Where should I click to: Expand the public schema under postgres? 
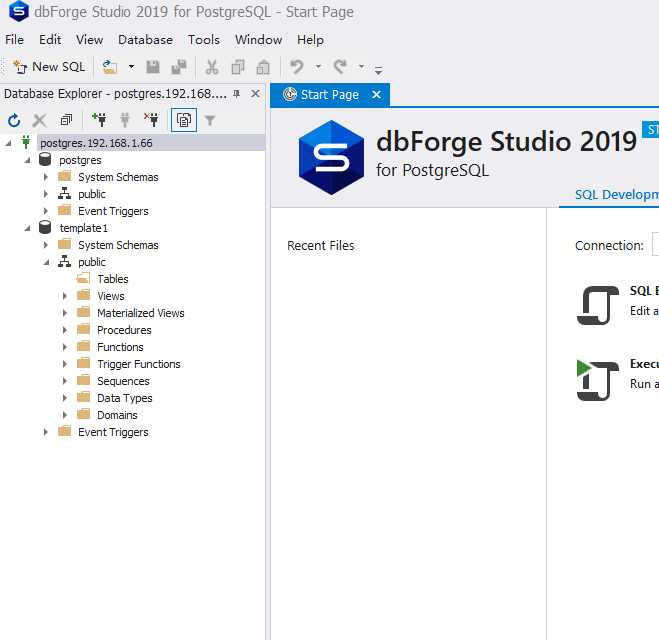click(46, 194)
